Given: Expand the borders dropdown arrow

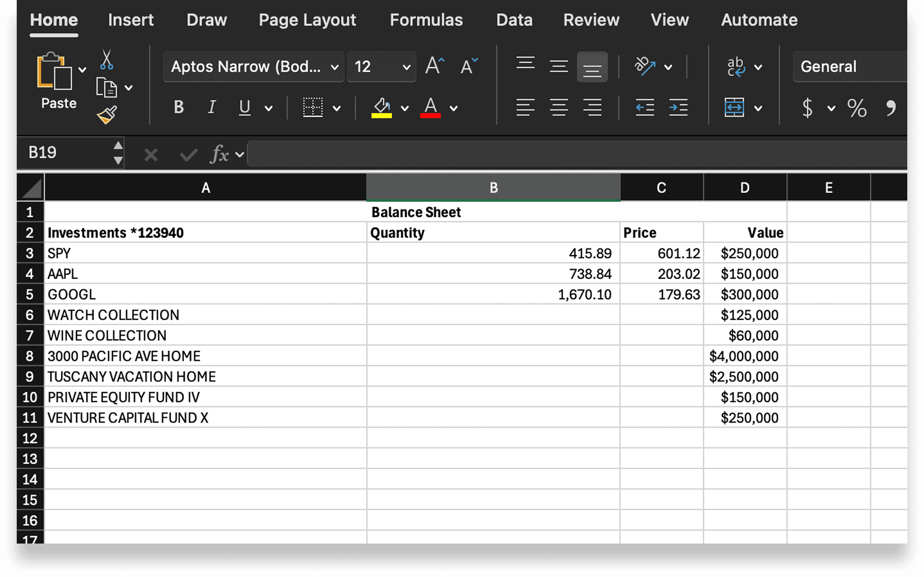Looking at the screenshot, I should click(337, 108).
